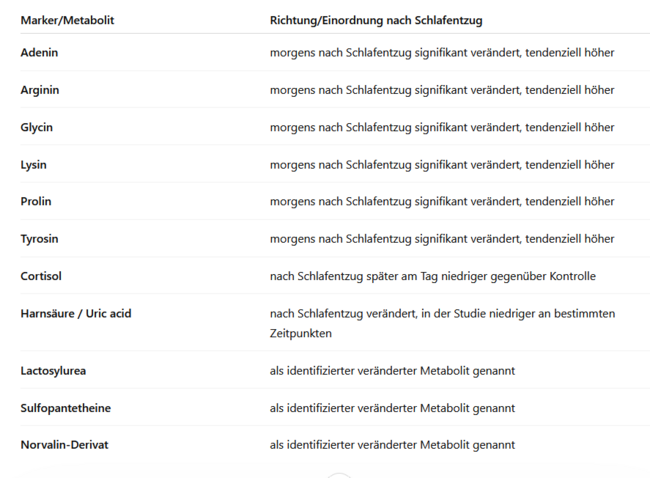Select the Lactosylurea marker cell

point(53,371)
